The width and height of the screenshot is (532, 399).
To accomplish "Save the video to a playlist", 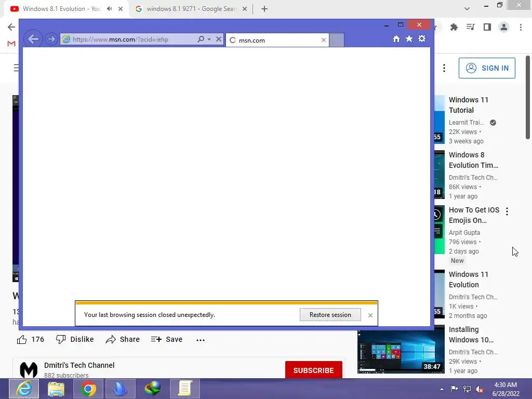I will pos(167,339).
